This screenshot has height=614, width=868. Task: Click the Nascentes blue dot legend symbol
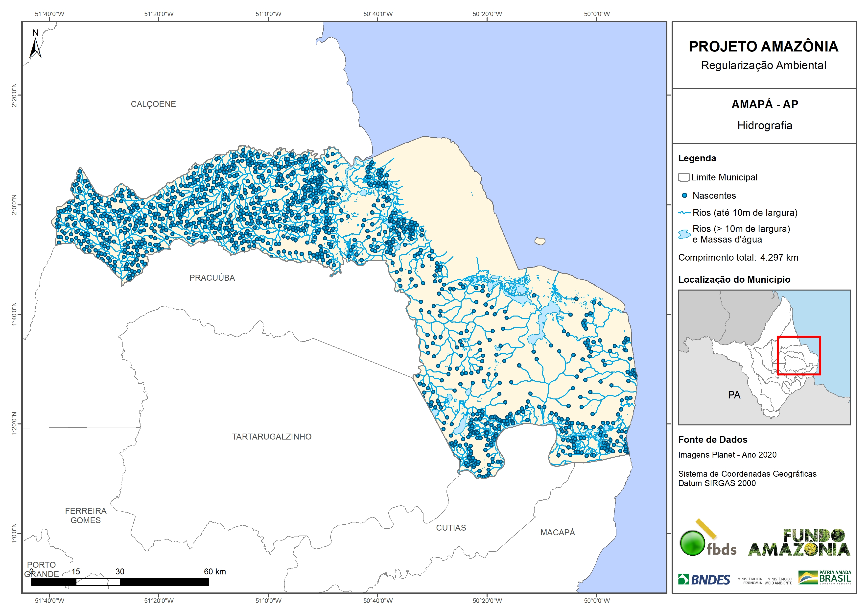click(684, 196)
